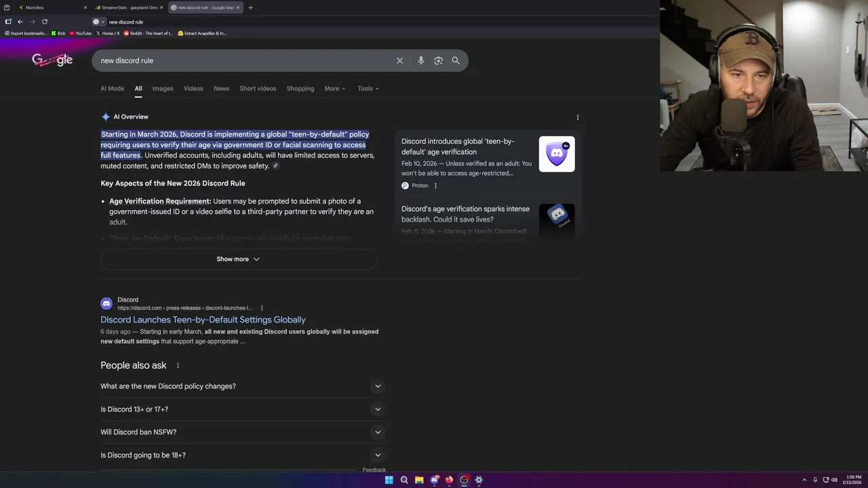This screenshot has width=868, height=488.
Task: Click the Discord shield article thumbnail
Action: click(x=557, y=154)
